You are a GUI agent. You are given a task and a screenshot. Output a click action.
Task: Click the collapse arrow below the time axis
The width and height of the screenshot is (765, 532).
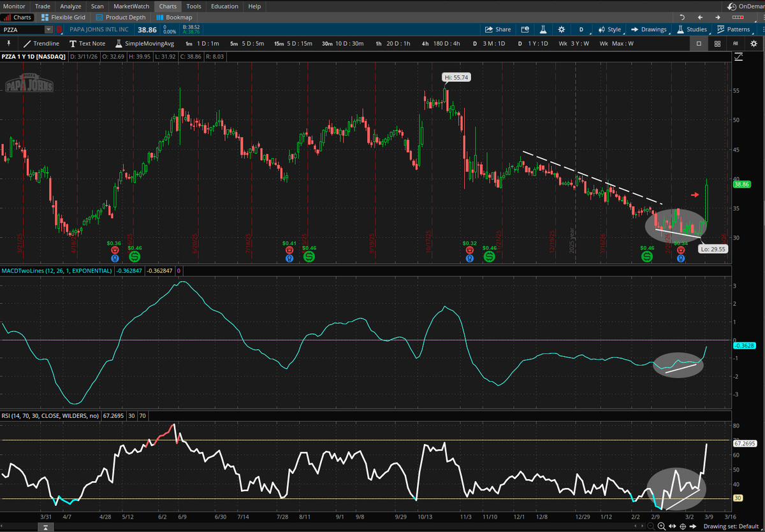point(45,527)
